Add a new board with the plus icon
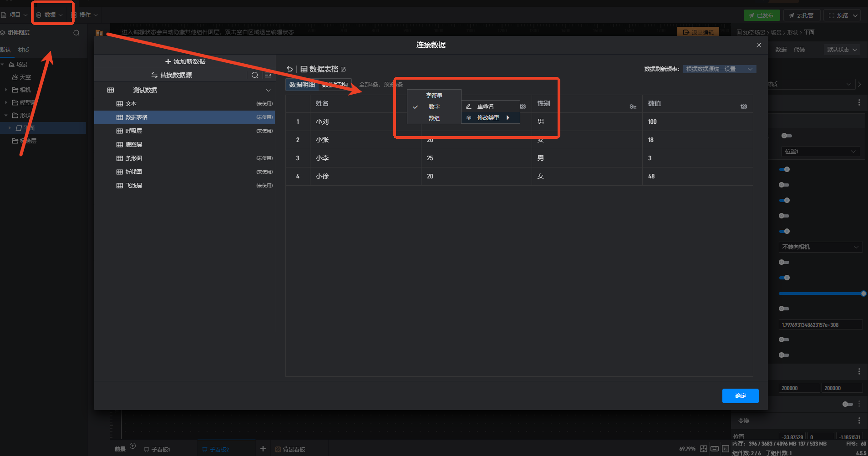Viewport: 868px width, 456px height. pyautogui.click(x=263, y=449)
